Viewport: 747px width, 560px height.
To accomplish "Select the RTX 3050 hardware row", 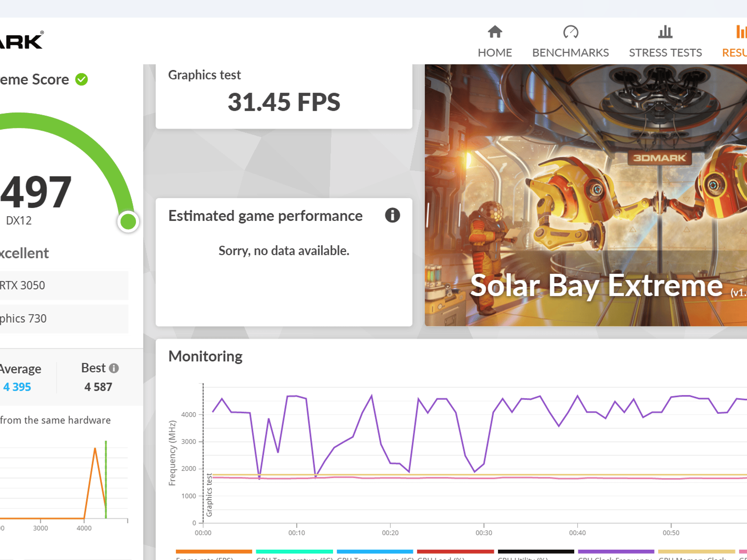I will (64, 285).
